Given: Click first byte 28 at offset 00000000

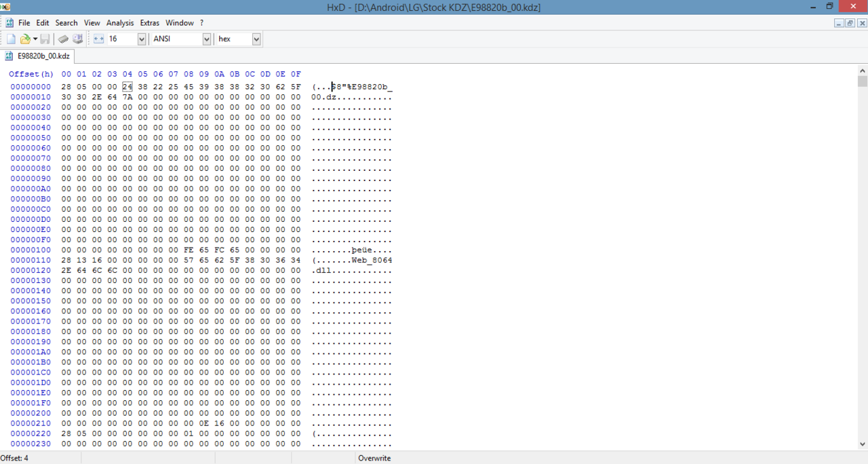Looking at the screenshot, I should click(66, 87).
